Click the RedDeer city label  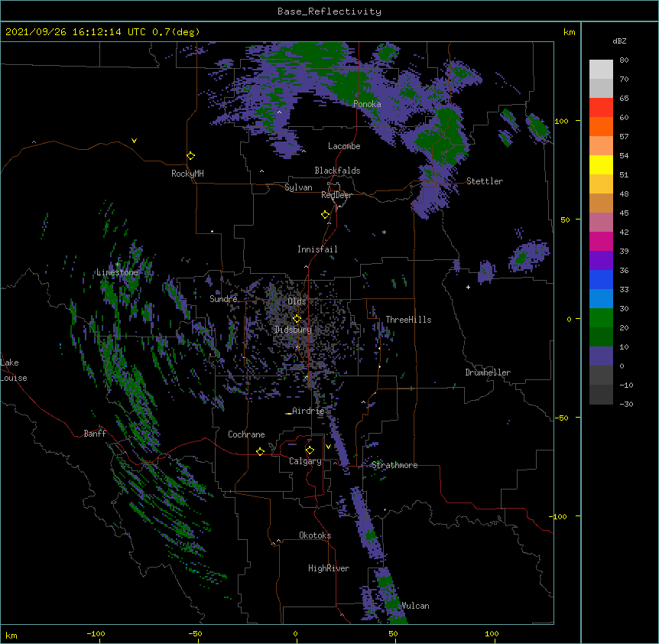click(x=336, y=195)
